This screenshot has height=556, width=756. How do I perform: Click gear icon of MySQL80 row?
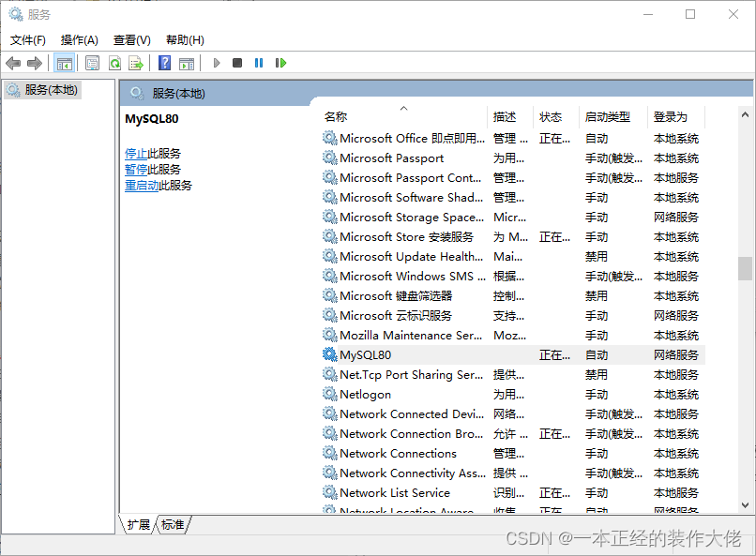(x=330, y=354)
